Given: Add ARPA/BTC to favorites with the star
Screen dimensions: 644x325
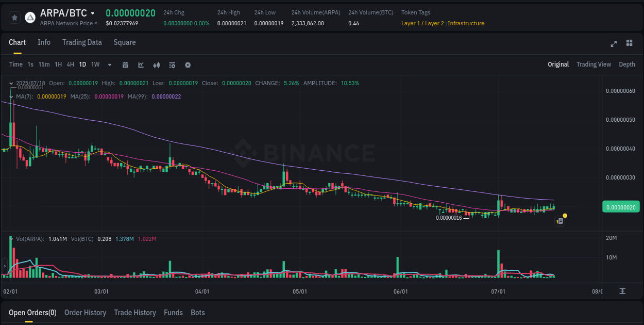Looking at the screenshot, I should coord(15,18).
